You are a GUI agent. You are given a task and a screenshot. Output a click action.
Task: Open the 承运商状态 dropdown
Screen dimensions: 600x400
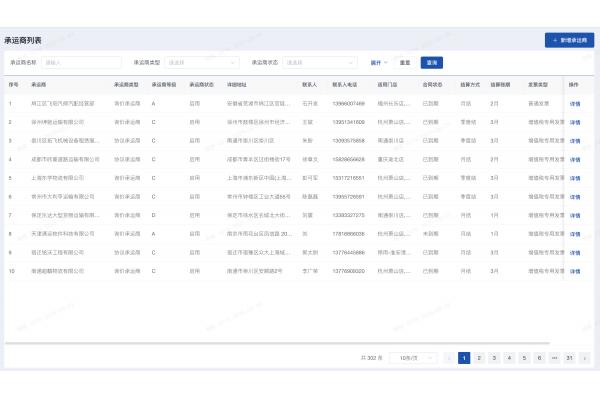[x=318, y=62]
